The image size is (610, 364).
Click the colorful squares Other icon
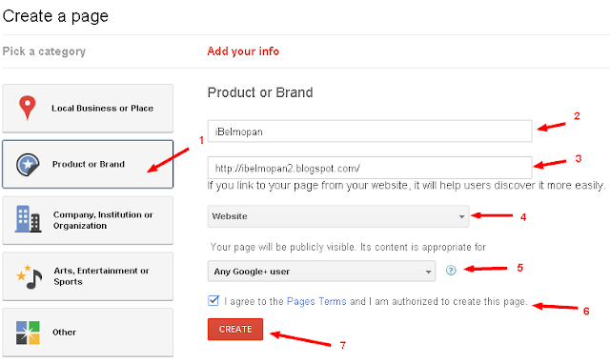coord(28,333)
